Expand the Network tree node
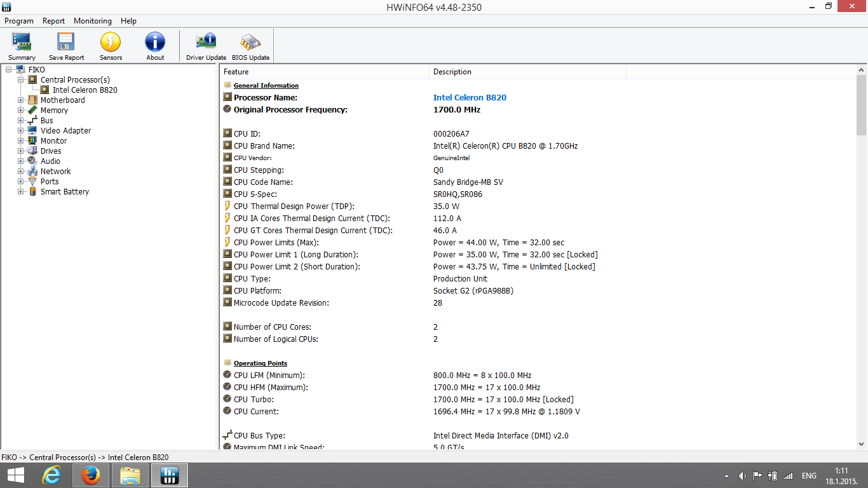Viewport: 868px width, 488px height. tap(21, 172)
